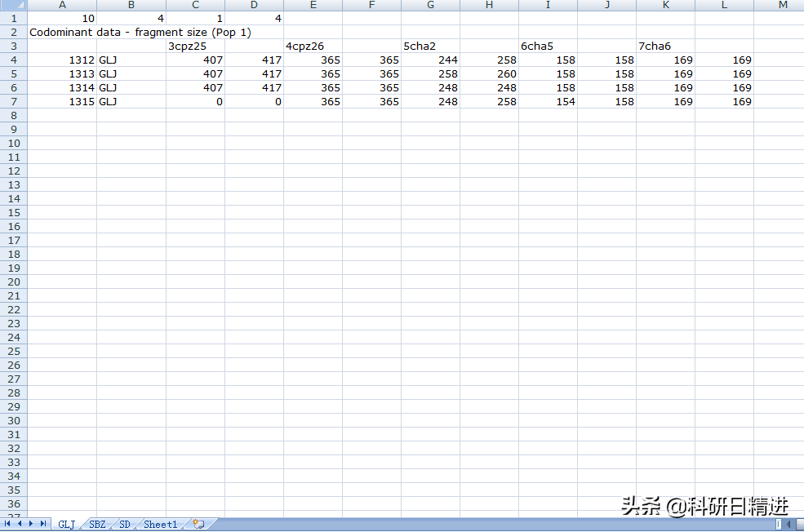
Task: Select column F header
Action: 371,5
